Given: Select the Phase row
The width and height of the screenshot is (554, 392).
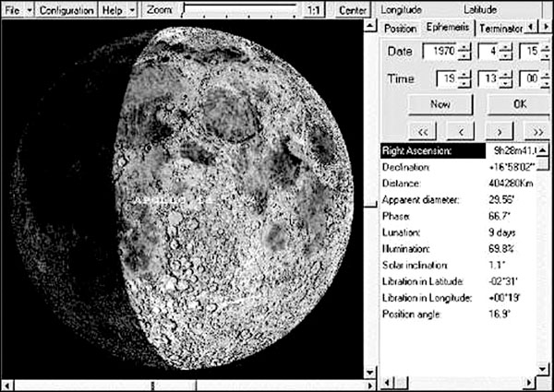Looking at the screenshot, I should [459, 216].
